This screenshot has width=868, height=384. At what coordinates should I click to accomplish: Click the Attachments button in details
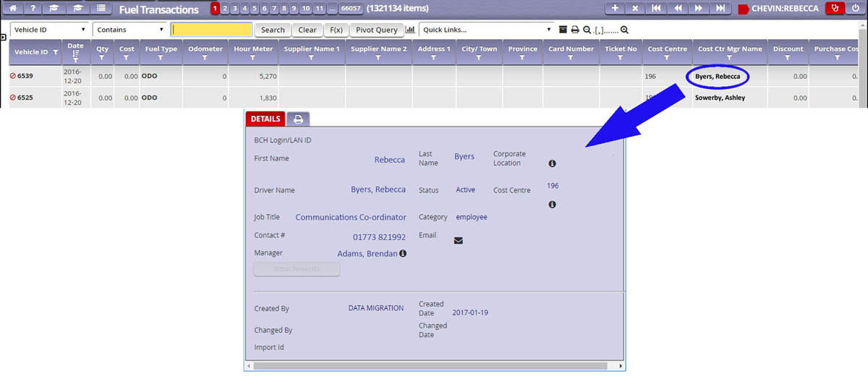[297, 269]
